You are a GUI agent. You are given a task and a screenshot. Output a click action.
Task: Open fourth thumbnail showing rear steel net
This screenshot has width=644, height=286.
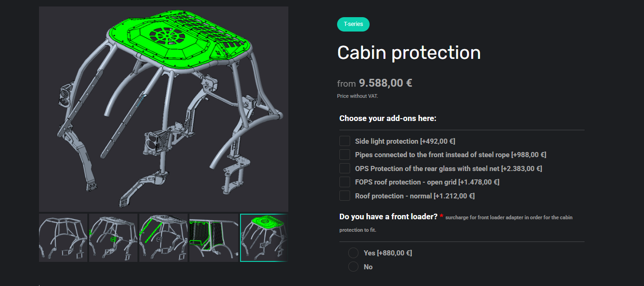click(214, 238)
